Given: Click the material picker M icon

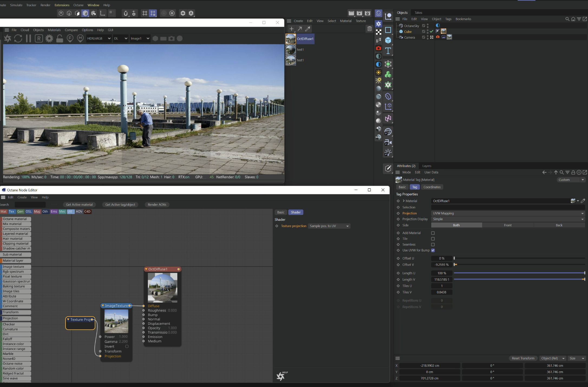Looking at the screenshot, I should pyautogui.click(x=80, y=38).
